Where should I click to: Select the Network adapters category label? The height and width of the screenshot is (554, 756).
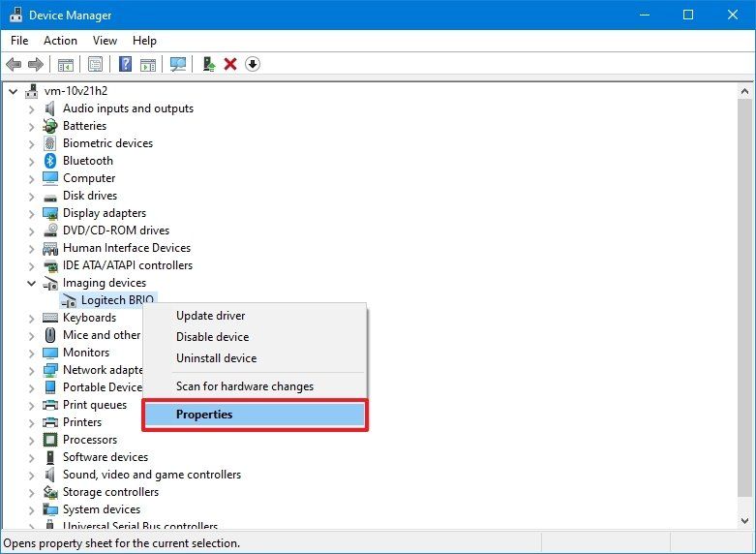pos(103,370)
